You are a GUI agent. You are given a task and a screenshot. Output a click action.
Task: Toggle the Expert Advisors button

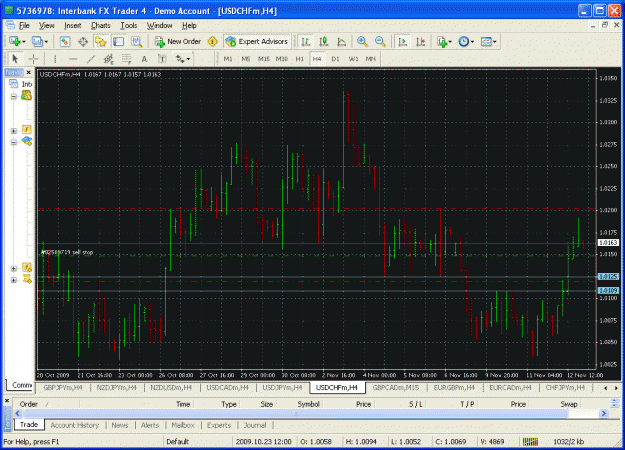[x=257, y=41]
